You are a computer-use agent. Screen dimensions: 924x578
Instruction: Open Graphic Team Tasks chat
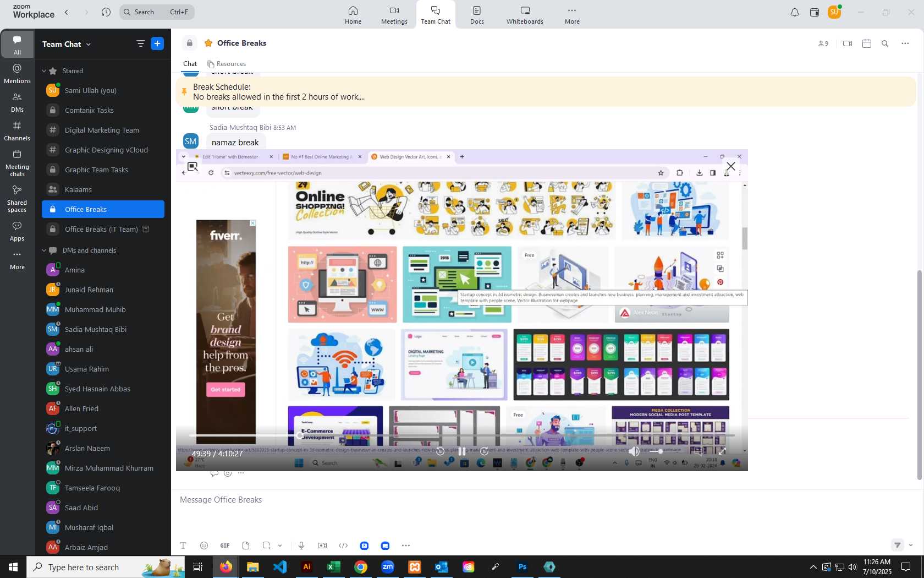pyautogui.click(x=103, y=170)
